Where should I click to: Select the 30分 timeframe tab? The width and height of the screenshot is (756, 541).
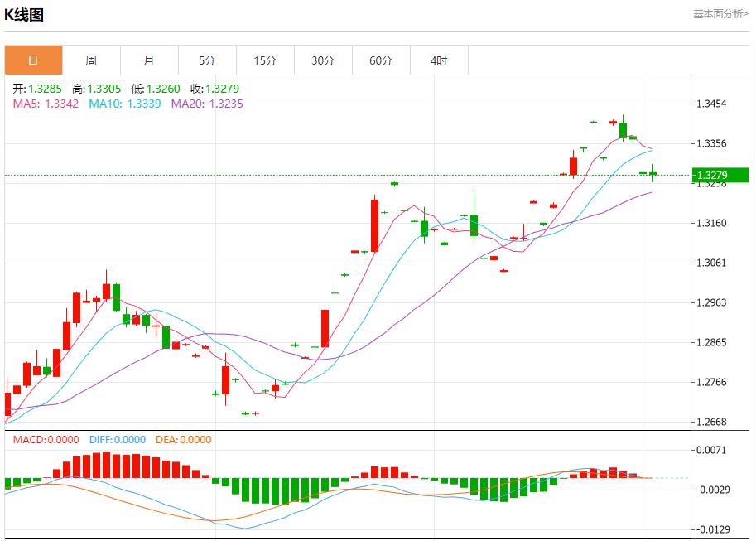323,60
